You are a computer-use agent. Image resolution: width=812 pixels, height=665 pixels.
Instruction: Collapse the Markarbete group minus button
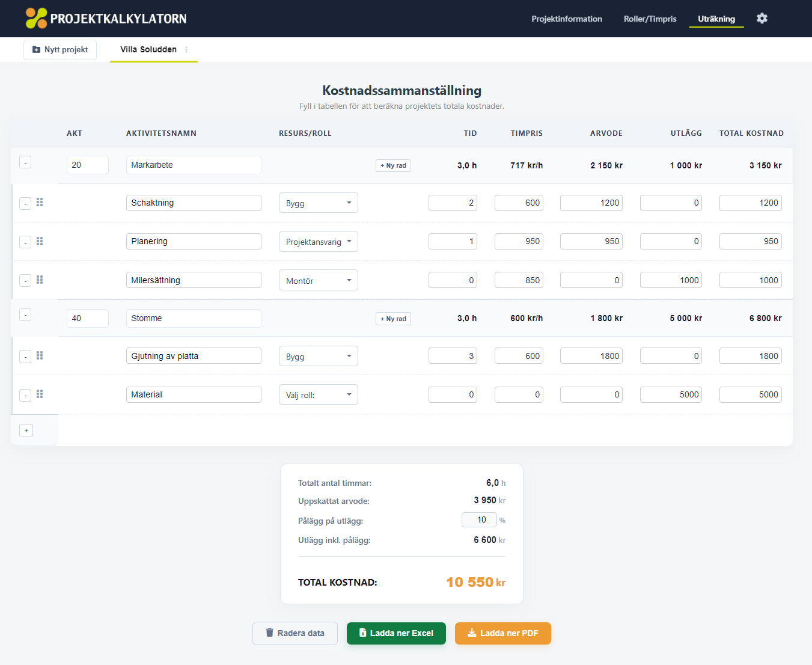(x=25, y=162)
